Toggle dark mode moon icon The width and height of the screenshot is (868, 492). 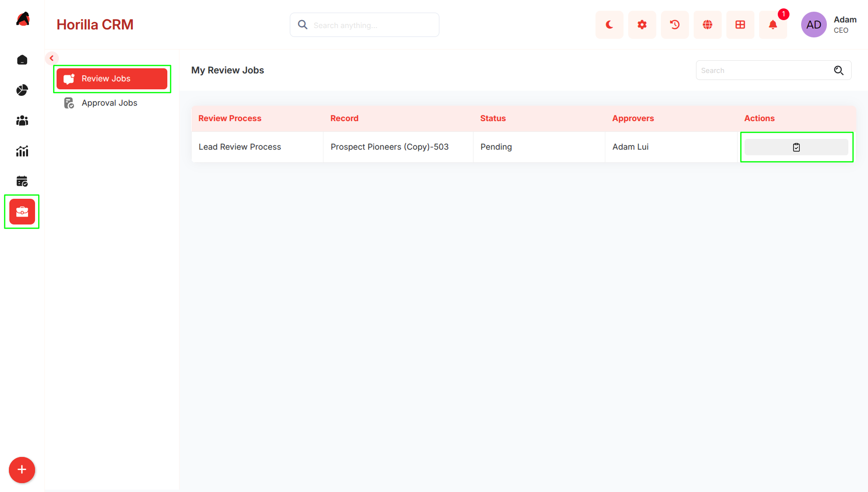tap(609, 25)
